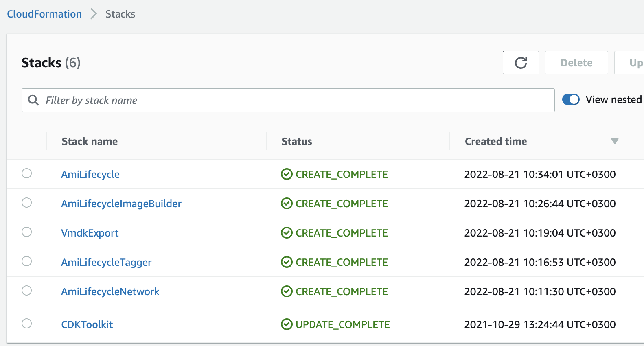Click the Delete button

pyautogui.click(x=576, y=63)
